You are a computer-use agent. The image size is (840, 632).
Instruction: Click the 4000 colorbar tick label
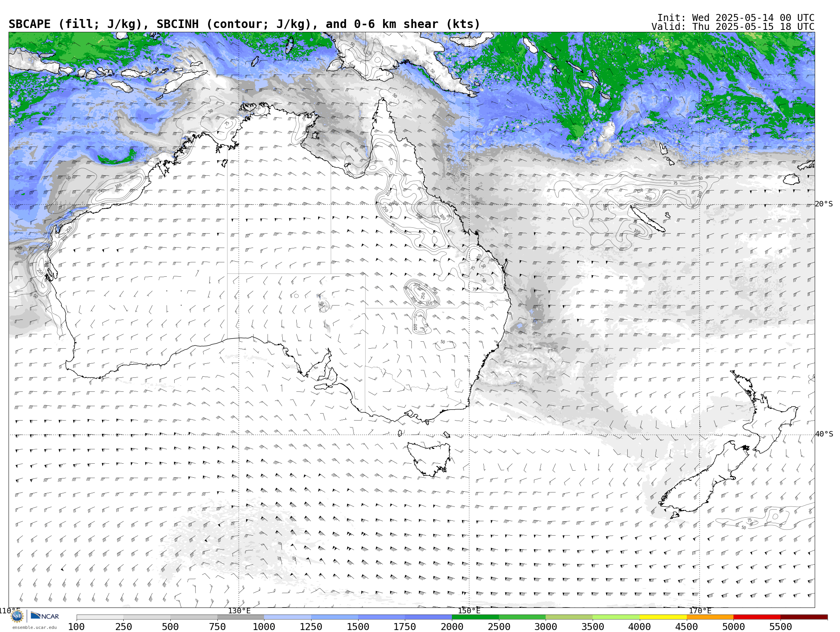pyautogui.click(x=640, y=627)
